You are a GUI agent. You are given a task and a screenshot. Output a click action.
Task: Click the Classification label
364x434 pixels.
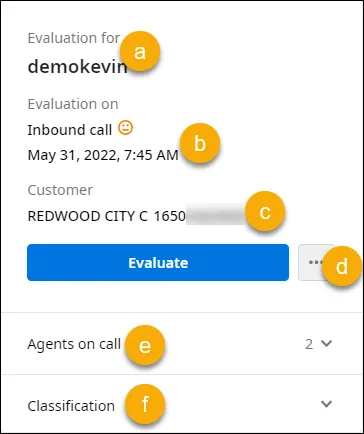[x=71, y=406]
